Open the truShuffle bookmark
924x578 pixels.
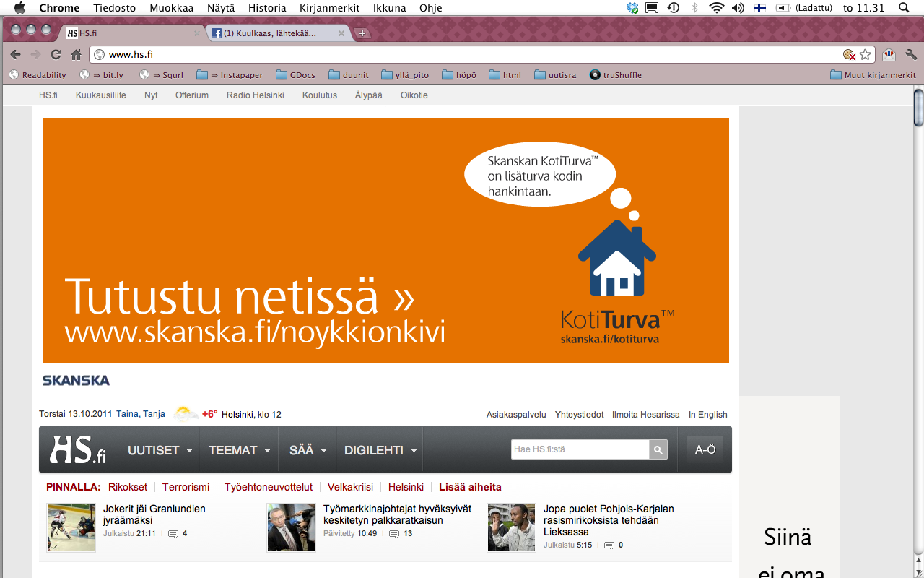615,75
